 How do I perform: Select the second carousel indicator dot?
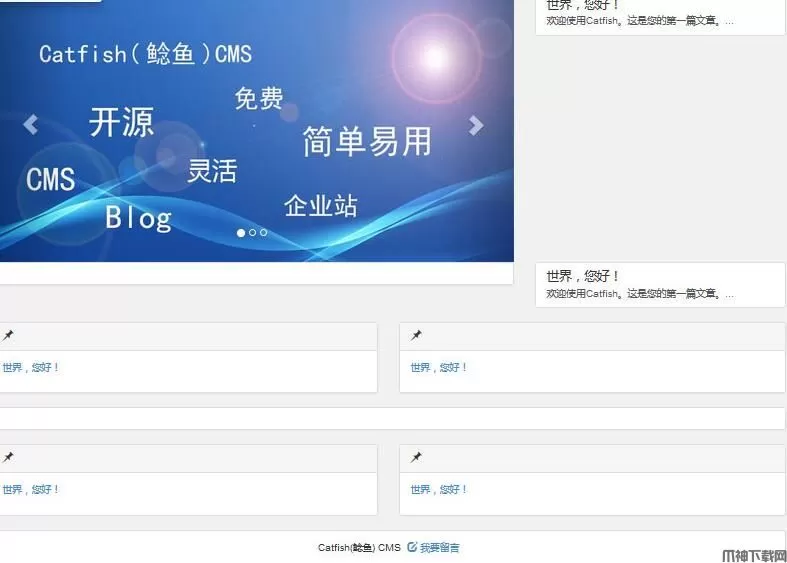(x=252, y=233)
